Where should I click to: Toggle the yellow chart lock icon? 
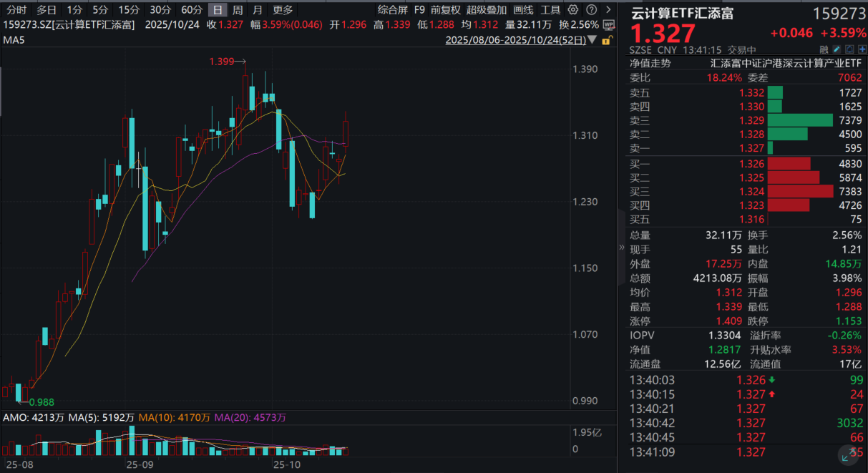pyautogui.click(x=606, y=41)
